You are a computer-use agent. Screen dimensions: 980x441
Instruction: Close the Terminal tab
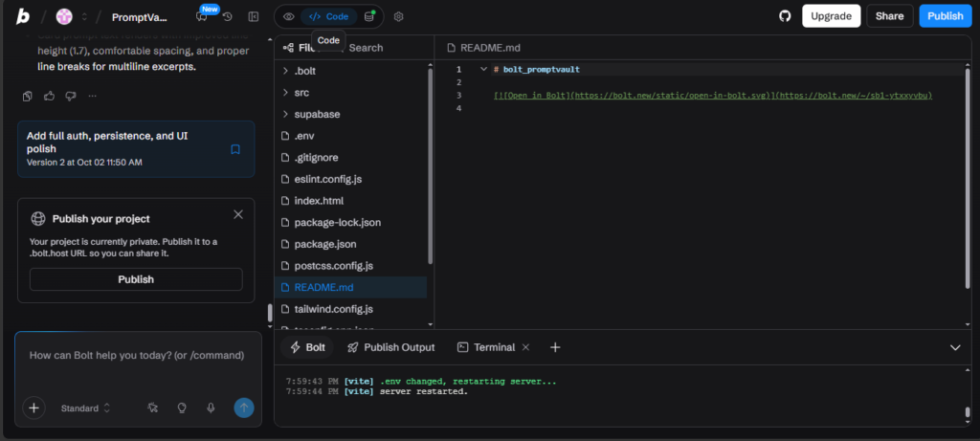pyautogui.click(x=525, y=347)
